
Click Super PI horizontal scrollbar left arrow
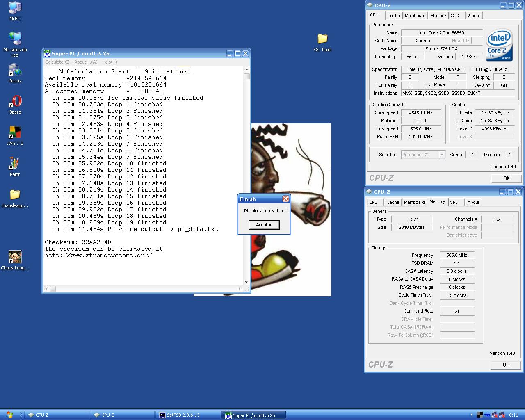coord(46,289)
